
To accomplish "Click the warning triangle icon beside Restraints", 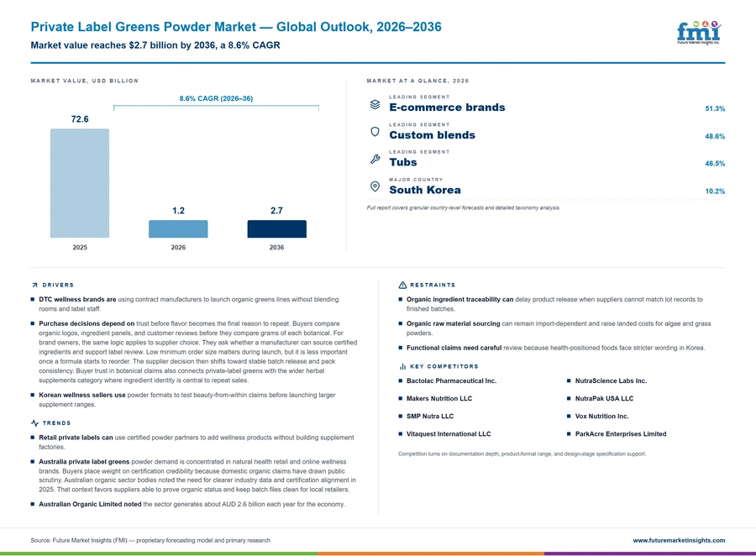I will pyautogui.click(x=402, y=285).
